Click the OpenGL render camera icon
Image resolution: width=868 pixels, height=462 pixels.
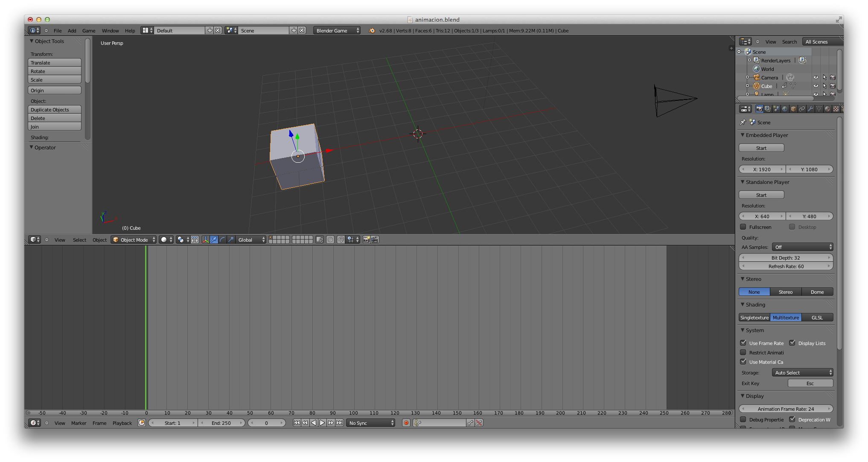click(x=366, y=240)
